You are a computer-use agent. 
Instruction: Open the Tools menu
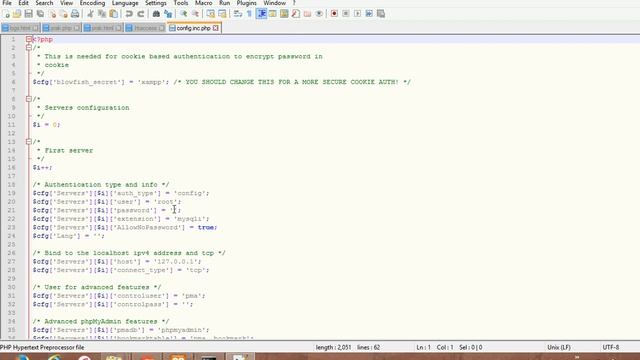click(x=181, y=3)
